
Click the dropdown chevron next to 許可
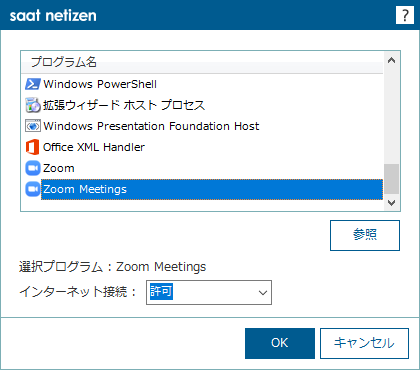[263, 293]
